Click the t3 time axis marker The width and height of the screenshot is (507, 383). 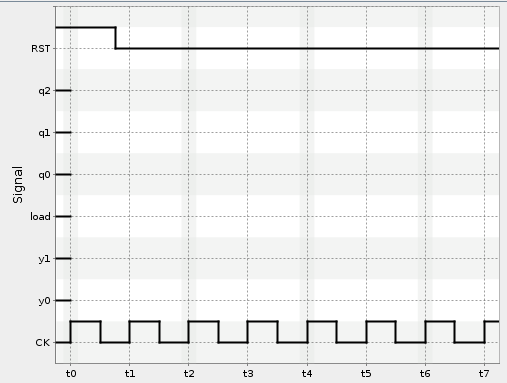(x=248, y=374)
